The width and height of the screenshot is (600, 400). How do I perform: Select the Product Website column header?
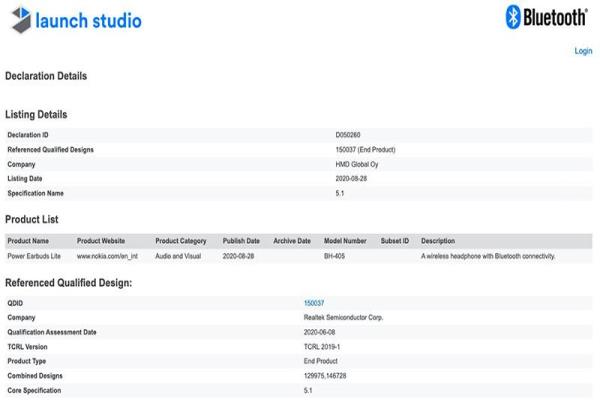(x=101, y=241)
